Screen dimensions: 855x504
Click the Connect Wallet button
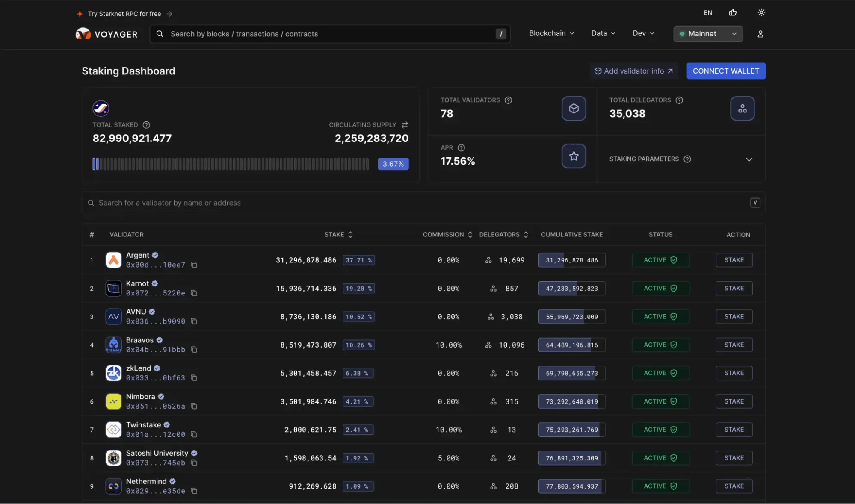[x=726, y=71]
